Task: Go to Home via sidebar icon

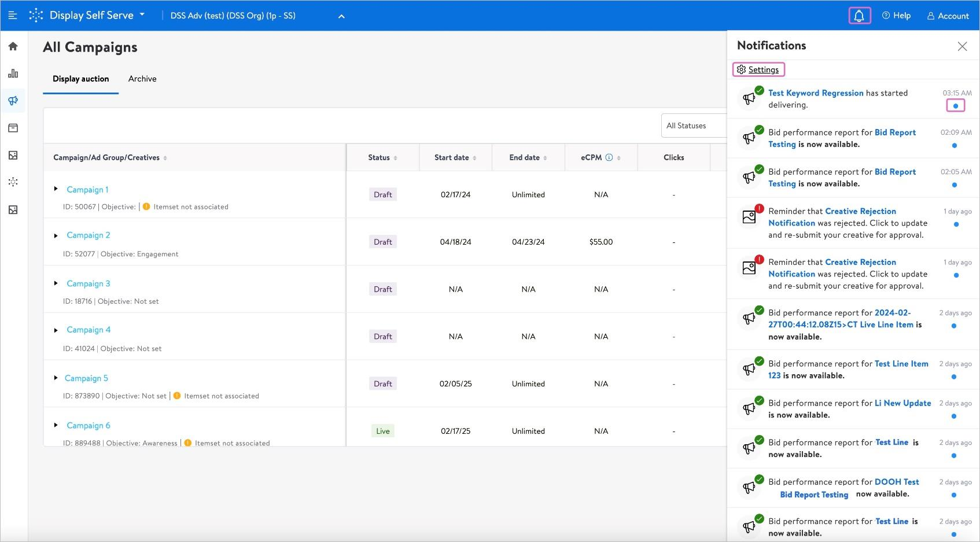Action: tap(13, 46)
